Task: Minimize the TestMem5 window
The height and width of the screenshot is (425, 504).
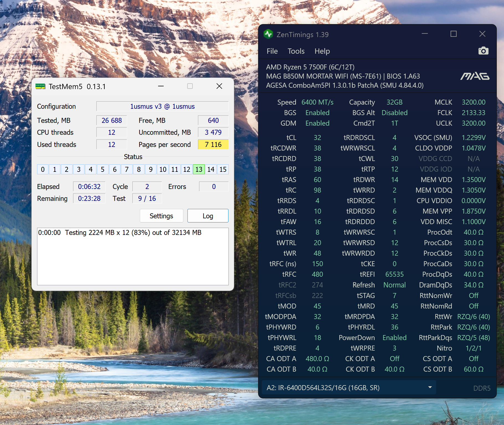Action: pyautogui.click(x=161, y=86)
